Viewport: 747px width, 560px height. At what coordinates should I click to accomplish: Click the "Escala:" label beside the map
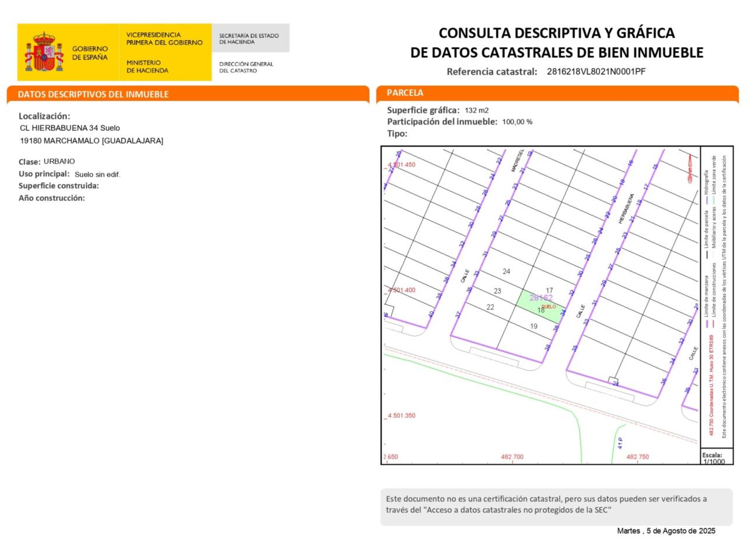point(712,455)
